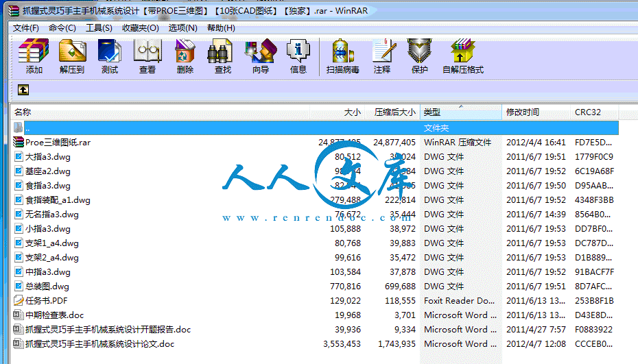Select the parent folder ".." icon

(x=19, y=128)
